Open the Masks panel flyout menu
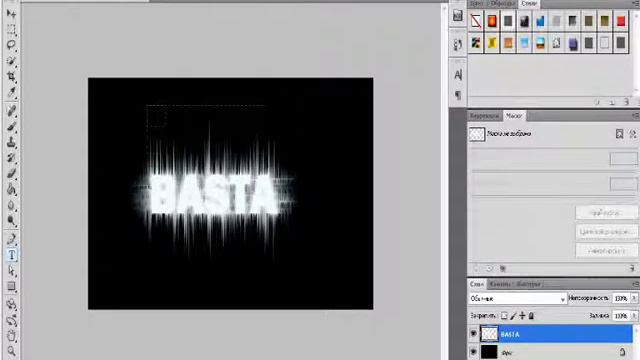The height and width of the screenshot is (360, 640). (x=636, y=116)
